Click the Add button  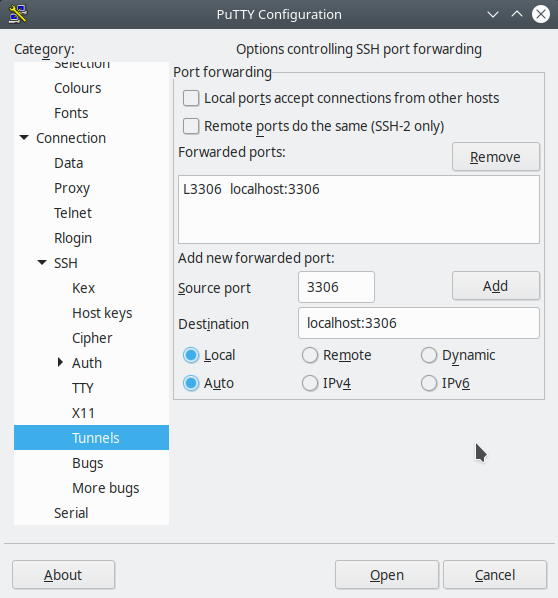495,286
